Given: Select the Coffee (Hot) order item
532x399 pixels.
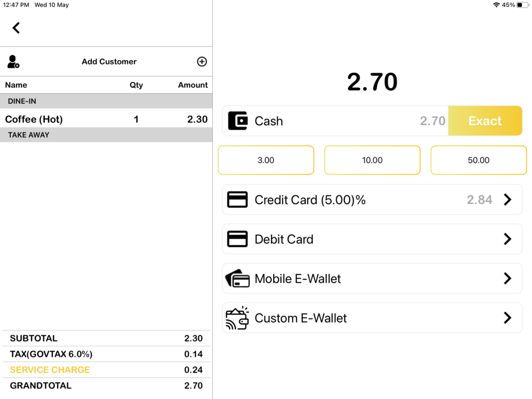Looking at the screenshot, I should coord(34,119).
